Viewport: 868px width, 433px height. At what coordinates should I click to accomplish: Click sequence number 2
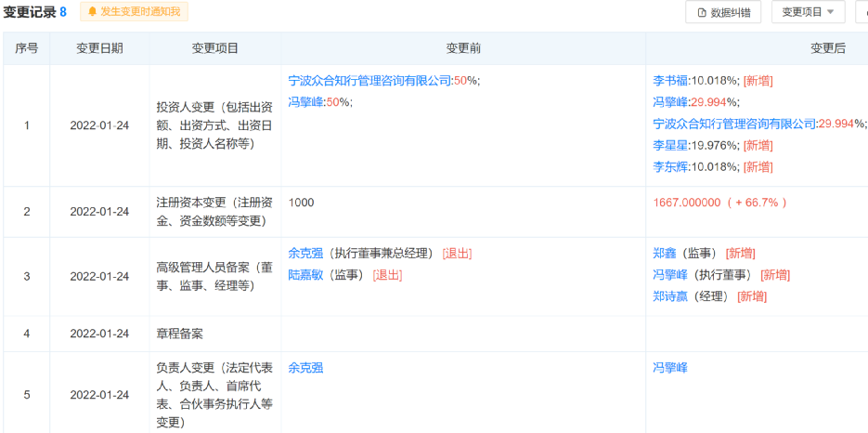(x=27, y=212)
